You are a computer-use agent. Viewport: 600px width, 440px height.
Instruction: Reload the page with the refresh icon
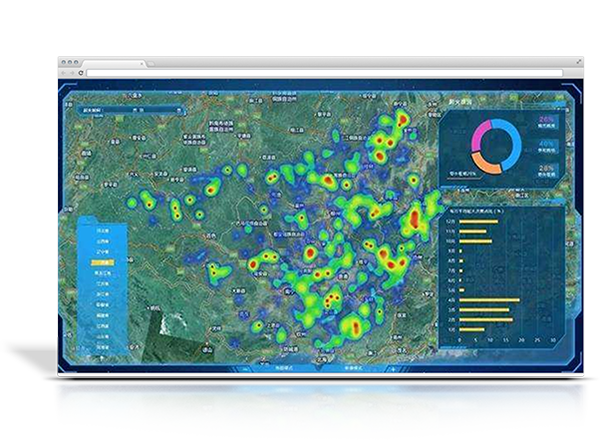coord(81,73)
